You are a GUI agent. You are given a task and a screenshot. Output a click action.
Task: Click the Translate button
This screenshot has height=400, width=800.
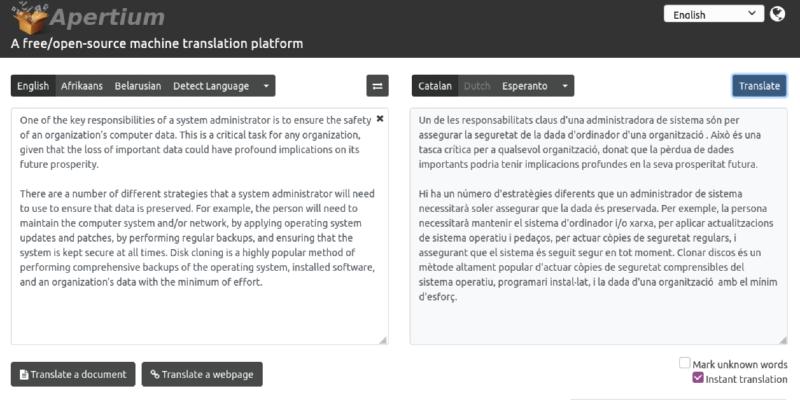point(759,86)
